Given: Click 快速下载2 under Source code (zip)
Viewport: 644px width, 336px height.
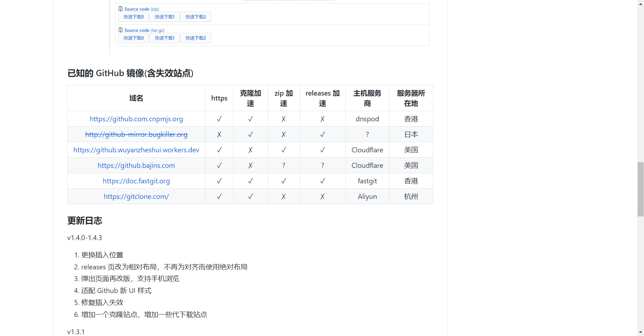Looking at the screenshot, I should (x=196, y=17).
